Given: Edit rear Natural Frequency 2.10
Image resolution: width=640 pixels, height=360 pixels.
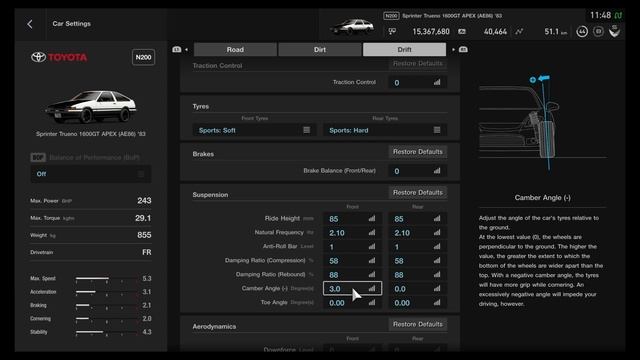Looking at the screenshot, I should pyautogui.click(x=417, y=233).
